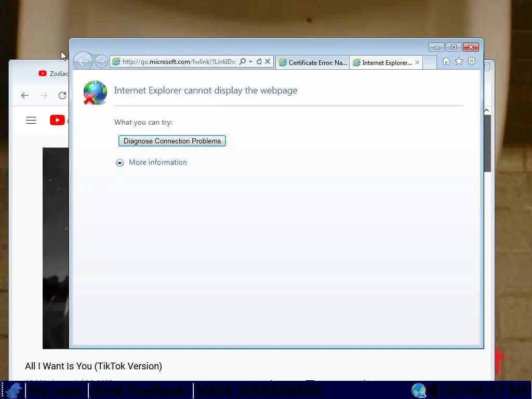Go forward in Internet Explorer
The image size is (532, 399).
point(101,61)
